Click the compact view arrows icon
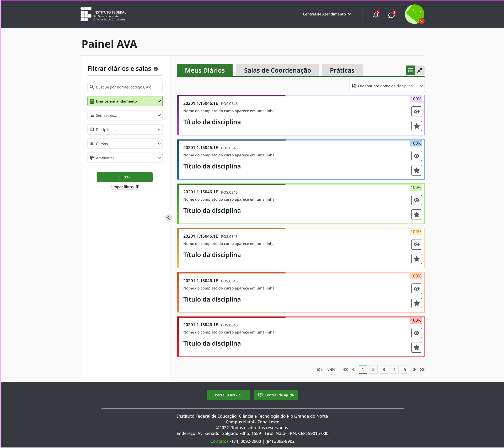The image size is (504, 448). click(420, 70)
